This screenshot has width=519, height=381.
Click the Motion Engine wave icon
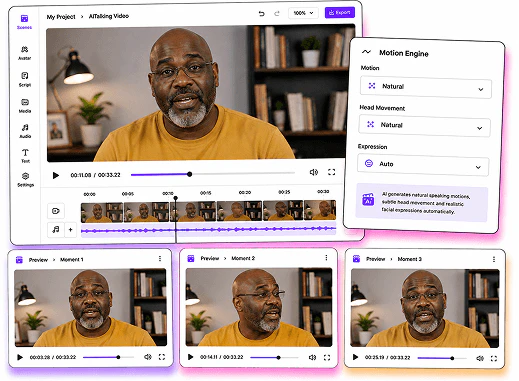[x=366, y=52]
